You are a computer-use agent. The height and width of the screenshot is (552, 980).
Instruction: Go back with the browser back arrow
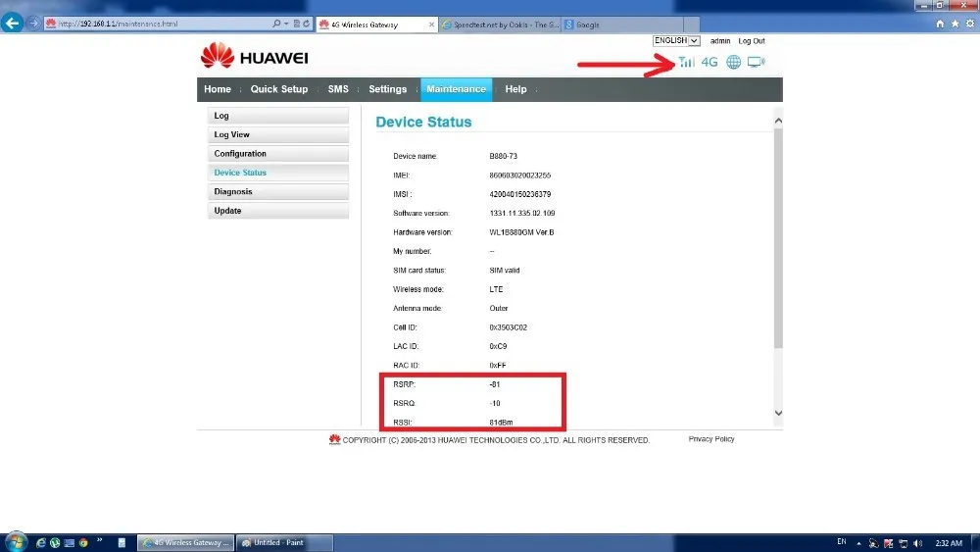pos(12,24)
